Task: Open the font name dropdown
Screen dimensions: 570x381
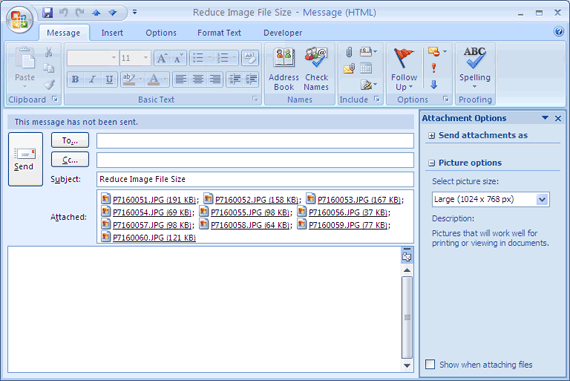Action: pyautogui.click(x=113, y=58)
